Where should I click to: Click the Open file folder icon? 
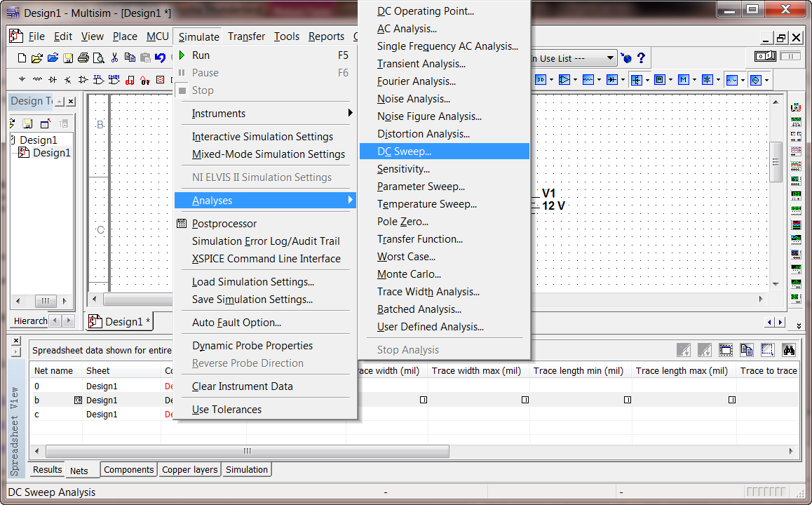(36, 58)
